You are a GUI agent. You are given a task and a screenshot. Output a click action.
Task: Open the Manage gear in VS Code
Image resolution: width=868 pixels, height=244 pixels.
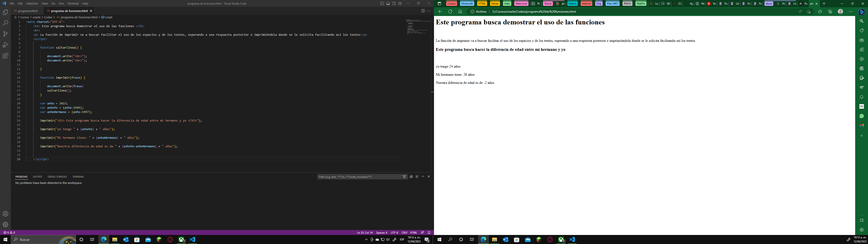(5, 224)
